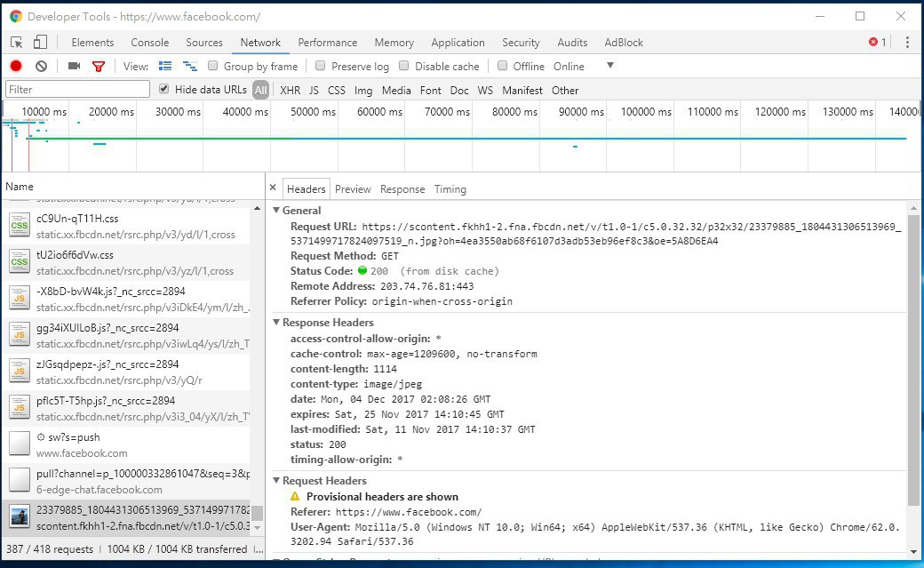This screenshot has width=924, height=568.
Task: Uncheck Hide data URLs
Action: click(x=163, y=90)
